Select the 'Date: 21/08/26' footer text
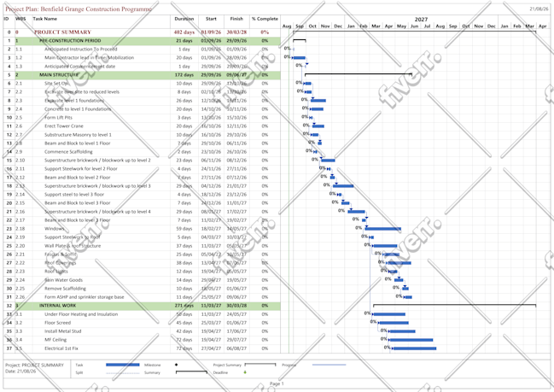The width and height of the screenshot is (554, 392). click(x=20, y=372)
